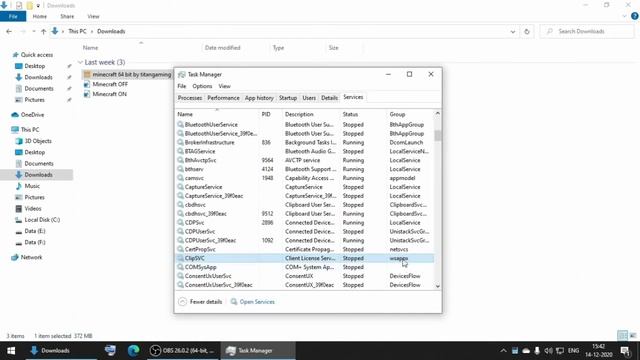
Task: Open Network in navigation pane
Action: (x=27, y=257)
